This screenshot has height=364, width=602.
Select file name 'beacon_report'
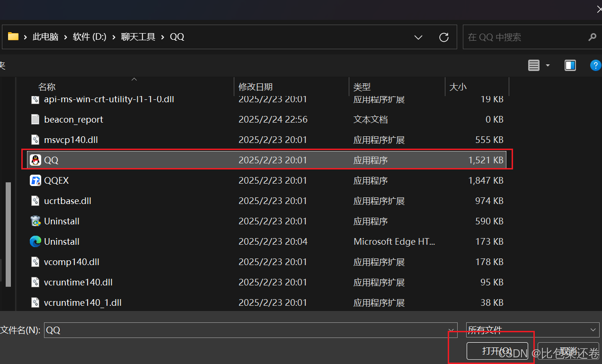point(73,119)
